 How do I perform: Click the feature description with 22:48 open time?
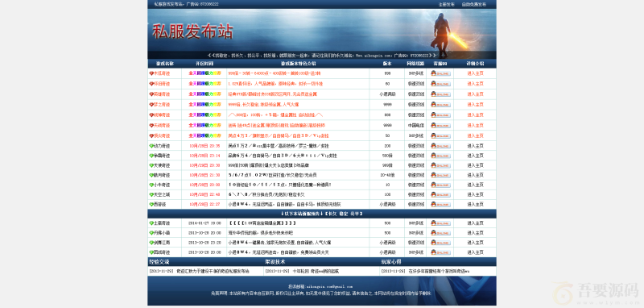tap(266, 194)
